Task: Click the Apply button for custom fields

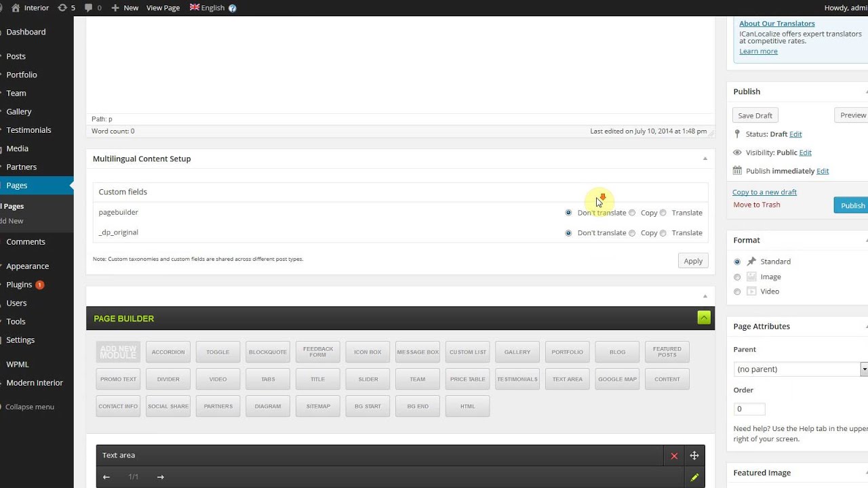Action: [x=693, y=261]
